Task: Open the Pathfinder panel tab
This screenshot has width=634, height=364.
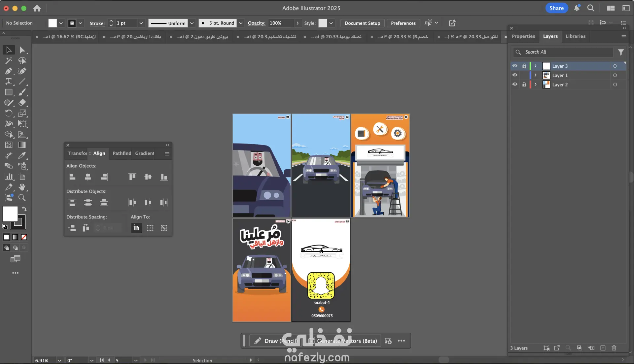Action: click(x=122, y=153)
